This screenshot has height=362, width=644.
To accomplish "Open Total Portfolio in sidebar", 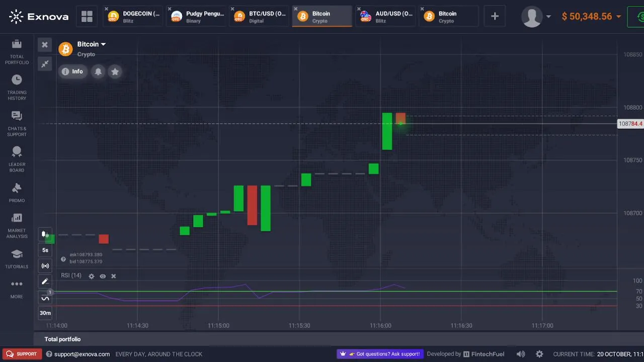I will pos(17,52).
